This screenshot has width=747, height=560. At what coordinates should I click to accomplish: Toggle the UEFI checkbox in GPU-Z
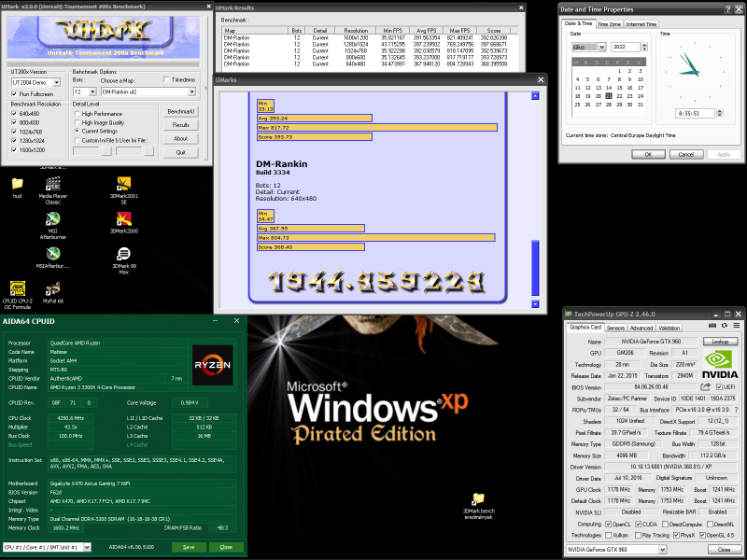coord(719,386)
